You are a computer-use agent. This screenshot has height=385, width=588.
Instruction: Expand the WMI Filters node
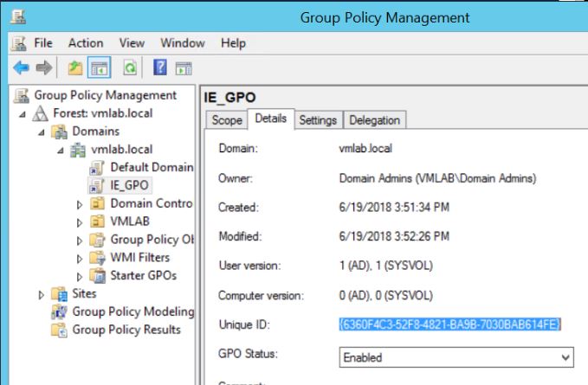(80, 258)
